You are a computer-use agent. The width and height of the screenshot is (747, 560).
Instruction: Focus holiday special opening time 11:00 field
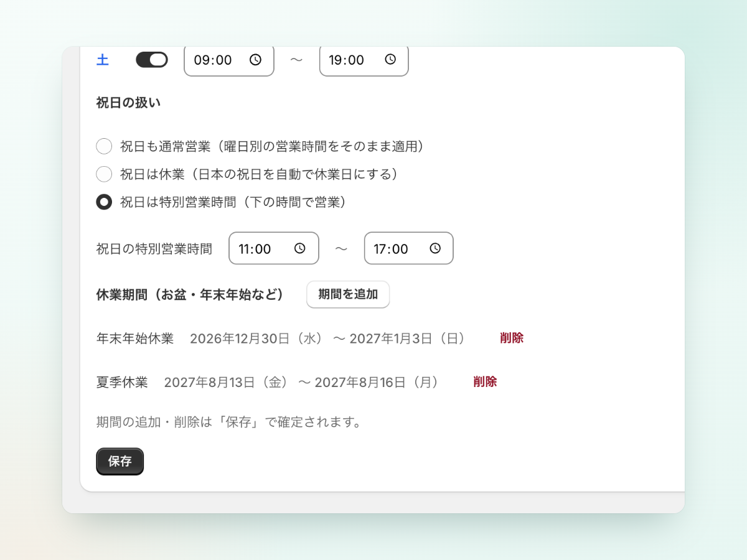click(x=274, y=248)
